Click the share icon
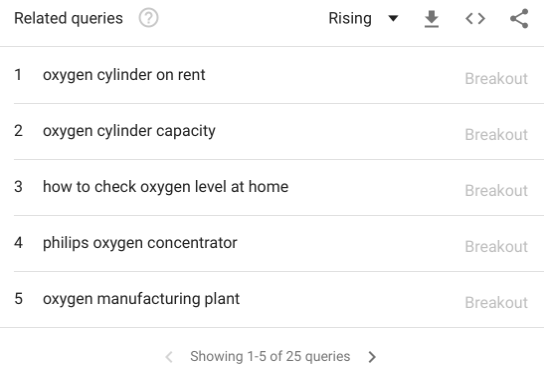This screenshot has height=376, width=544. pyautogui.click(x=519, y=18)
